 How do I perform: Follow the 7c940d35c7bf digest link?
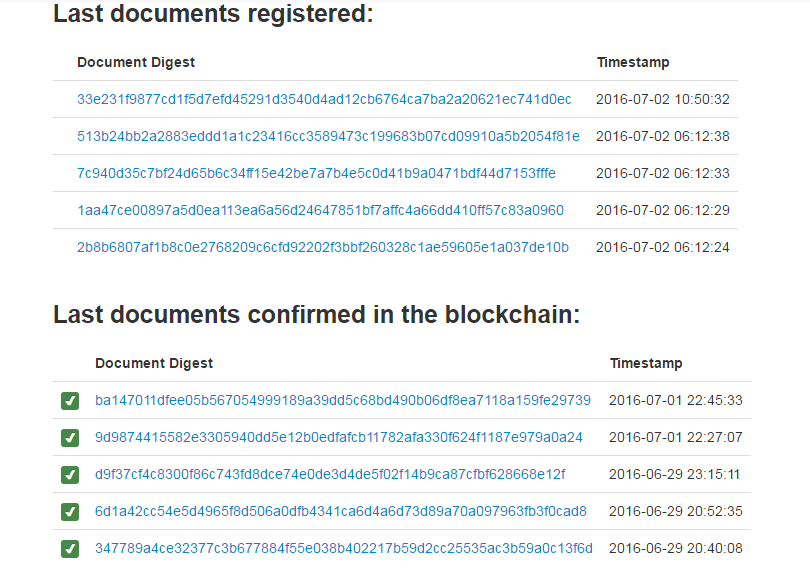pyautogui.click(x=316, y=173)
